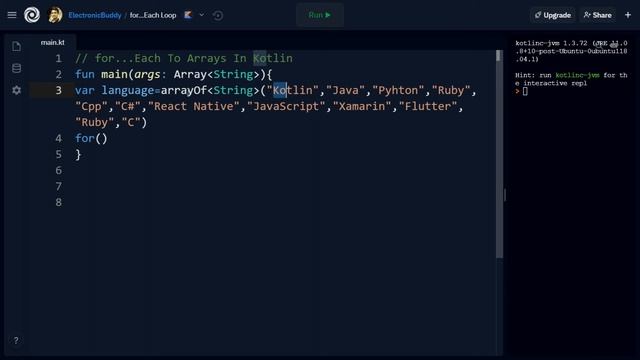Screen dimensions: 640x360
Task: Click the "C#" string literal
Action: tap(128, 106)
